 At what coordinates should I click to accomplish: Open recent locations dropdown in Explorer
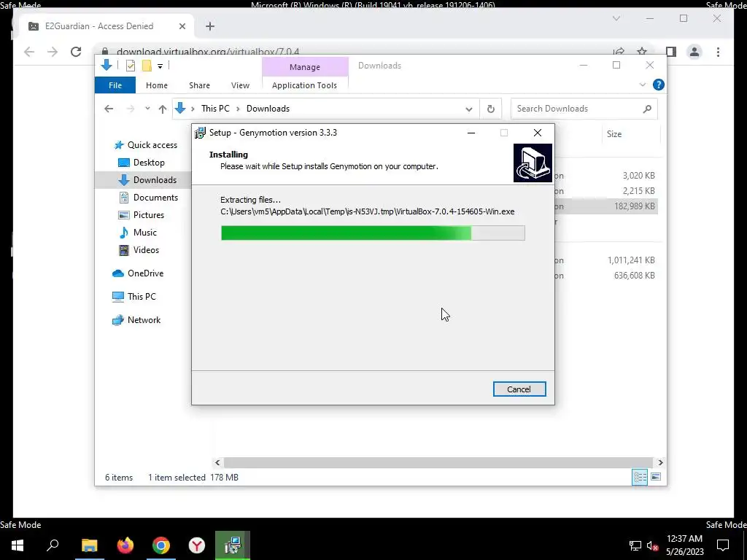pyautogui.click(x=147, y=109)
